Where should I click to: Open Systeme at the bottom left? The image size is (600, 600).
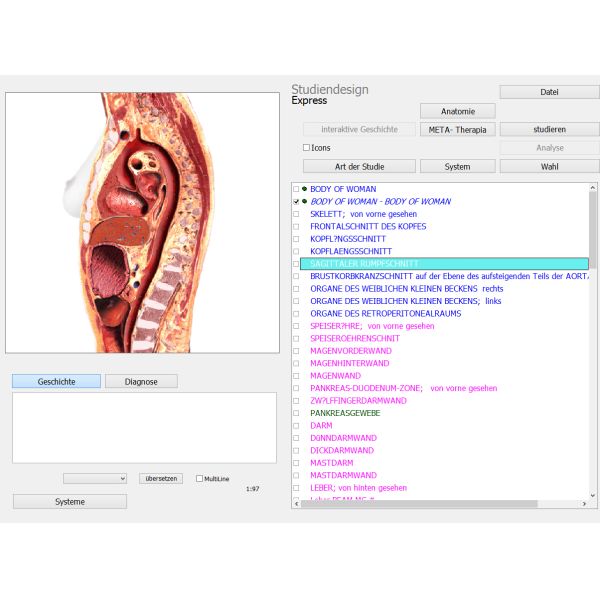pyautogui.click(x=70, y=501)
